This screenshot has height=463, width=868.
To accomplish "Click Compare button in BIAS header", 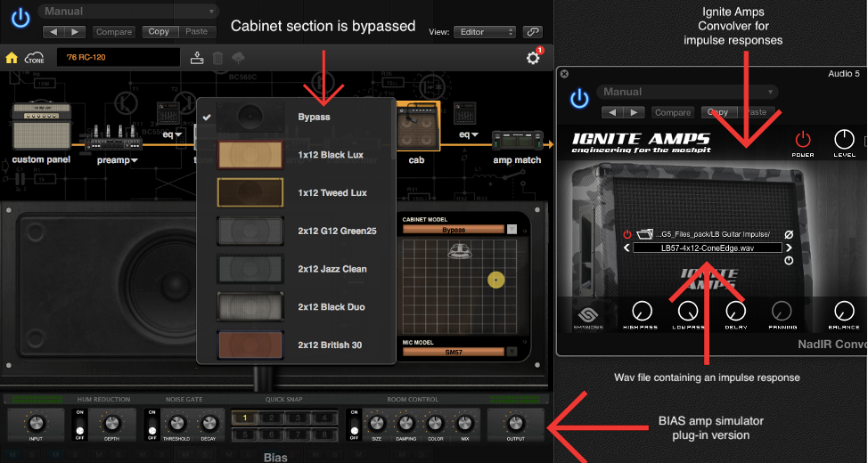I will (x=114, y=32).
